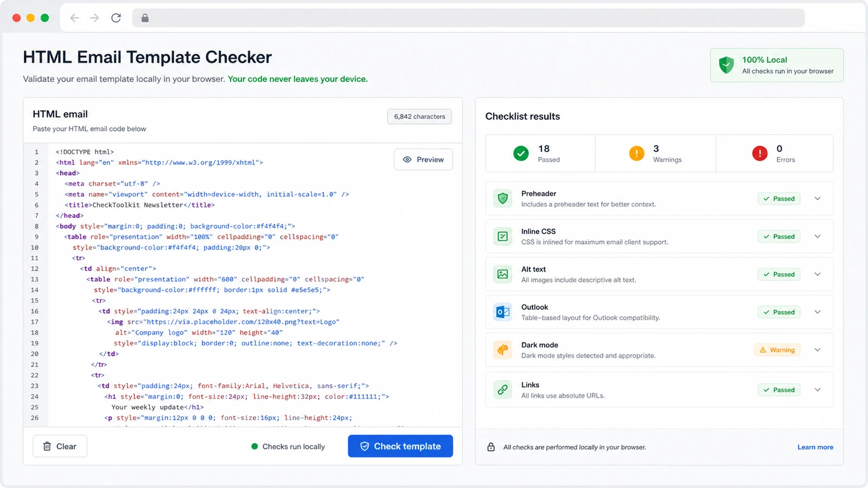868x488 pixels.
Task: Expand the Dark mode result row
Action: point(818,350)
